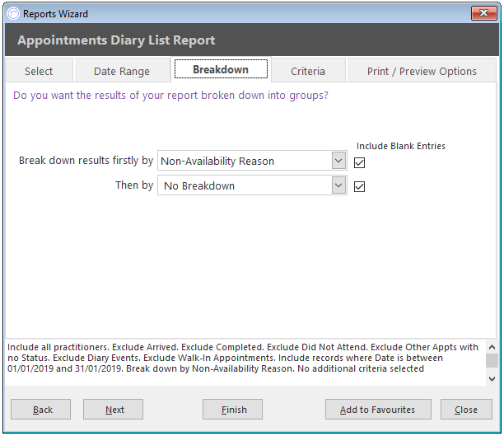Click the 'Then by' label
The image size is (504, 436).
[134, 185]
